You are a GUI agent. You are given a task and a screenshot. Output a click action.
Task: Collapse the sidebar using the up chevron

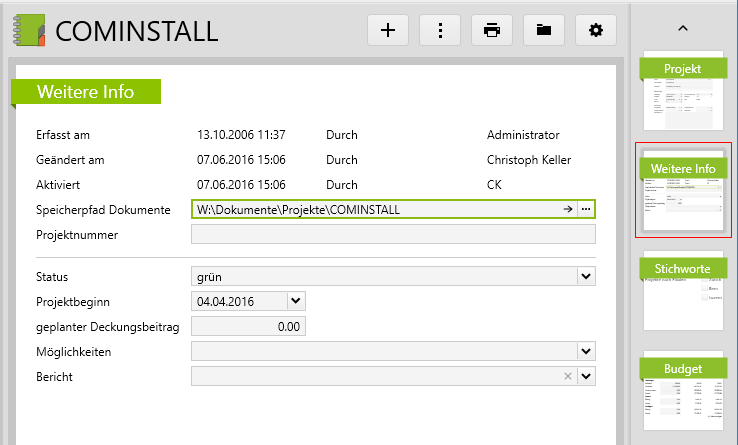(x=683, y=28)
